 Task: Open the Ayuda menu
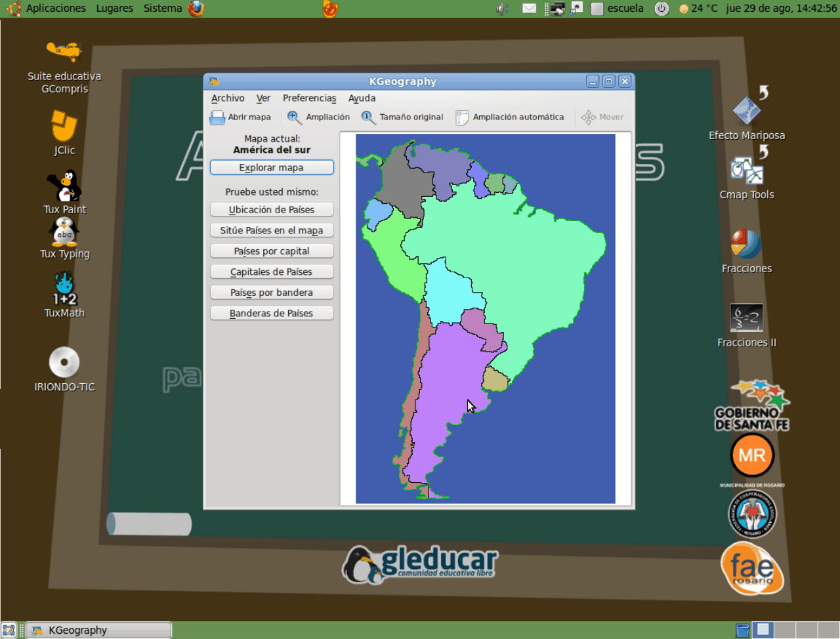click(x=362, y=98)
